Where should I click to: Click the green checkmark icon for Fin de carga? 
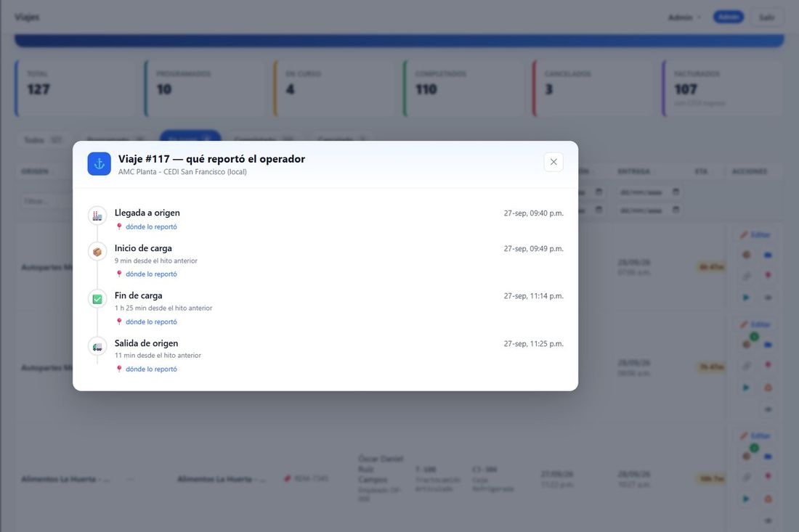coord(97,299)
